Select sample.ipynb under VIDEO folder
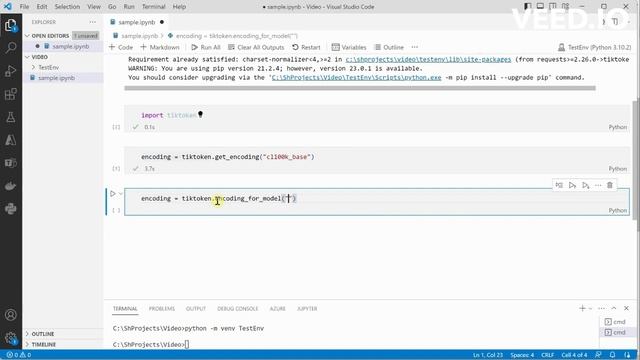Viewport: 640px width, 360px height. 57,78
